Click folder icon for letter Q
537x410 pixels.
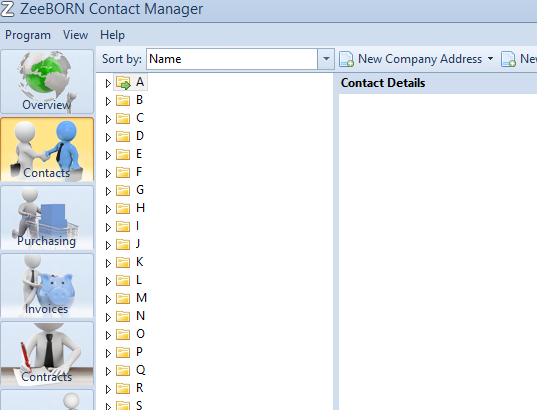click(123, 370)
